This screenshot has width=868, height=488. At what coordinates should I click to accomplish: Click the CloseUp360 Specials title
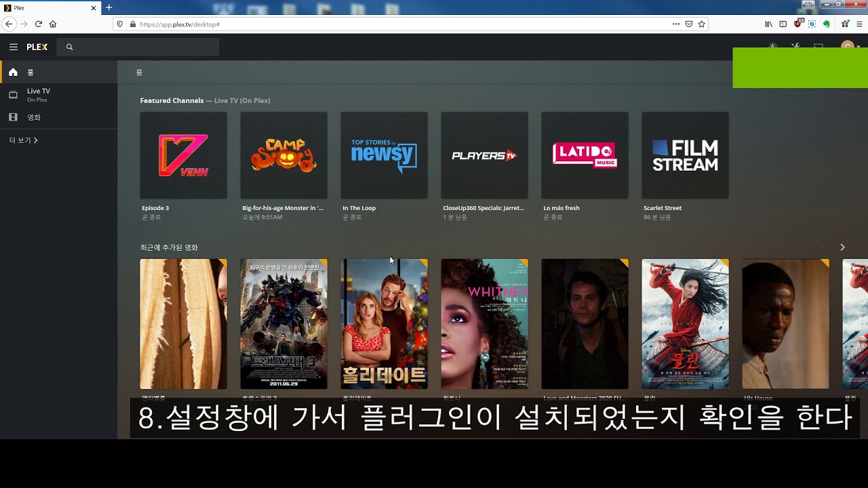(x=484, y=208)
